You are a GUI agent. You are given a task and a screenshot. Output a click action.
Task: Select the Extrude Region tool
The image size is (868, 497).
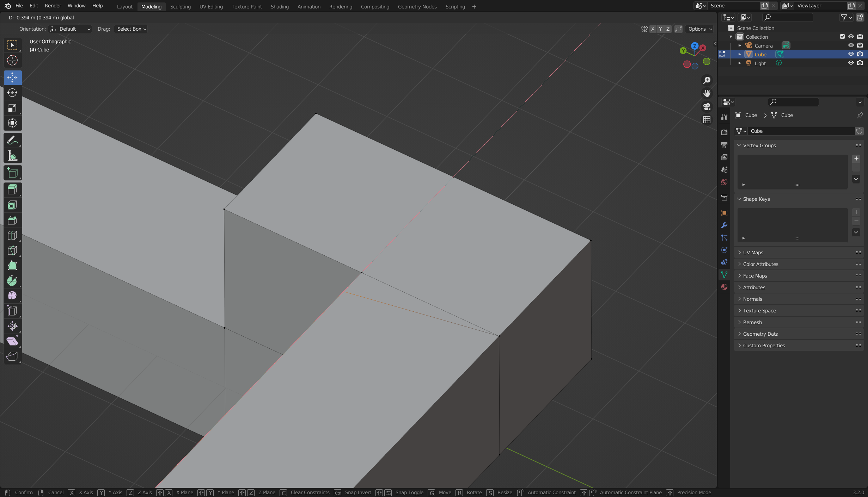[x=12, y=190]
